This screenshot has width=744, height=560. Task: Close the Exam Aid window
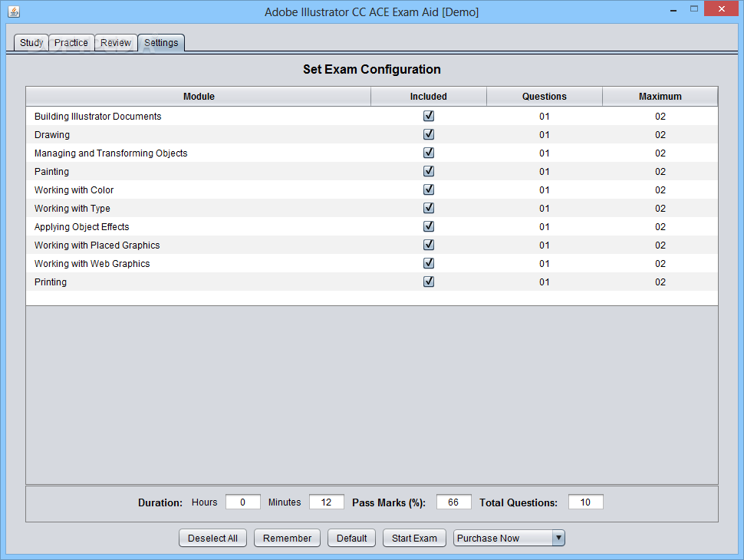[x=721, y=9]
